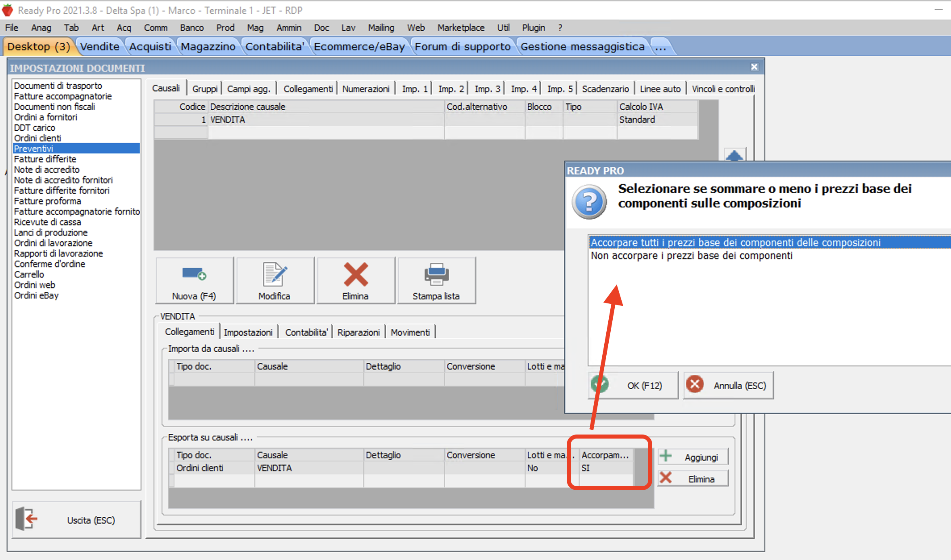The height and width of the screenshot is (560, 951).
Task: Open the Riparazioni sub-tab under VENDITA
Action: coord(358,332)
